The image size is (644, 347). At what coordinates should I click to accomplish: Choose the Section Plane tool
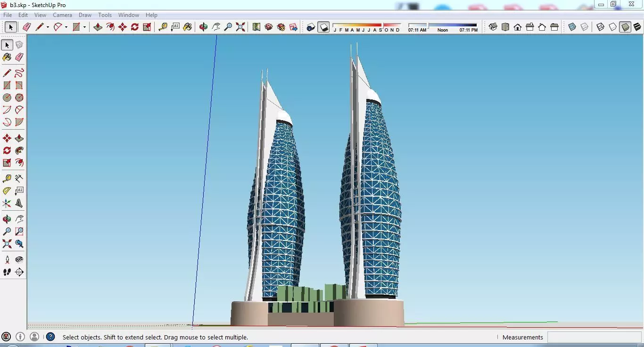(x=19, y=272)
